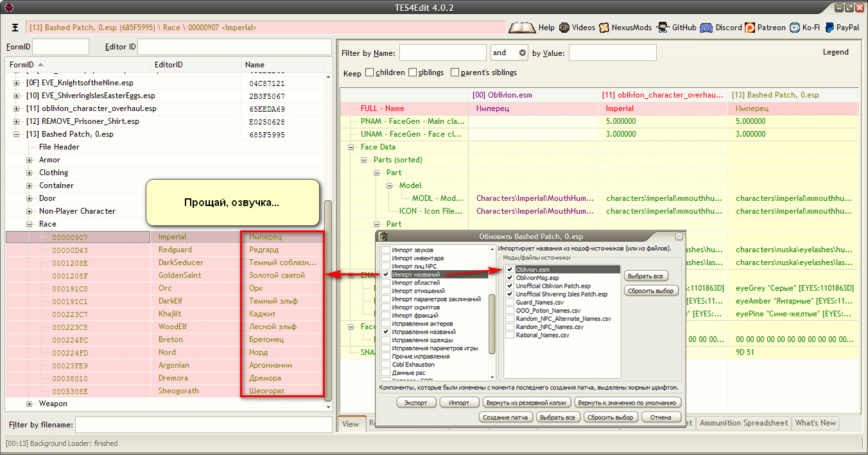Click the Legend button
This screenshot has width=868, height=455.
pyautogui.click(x=835, y=52)
